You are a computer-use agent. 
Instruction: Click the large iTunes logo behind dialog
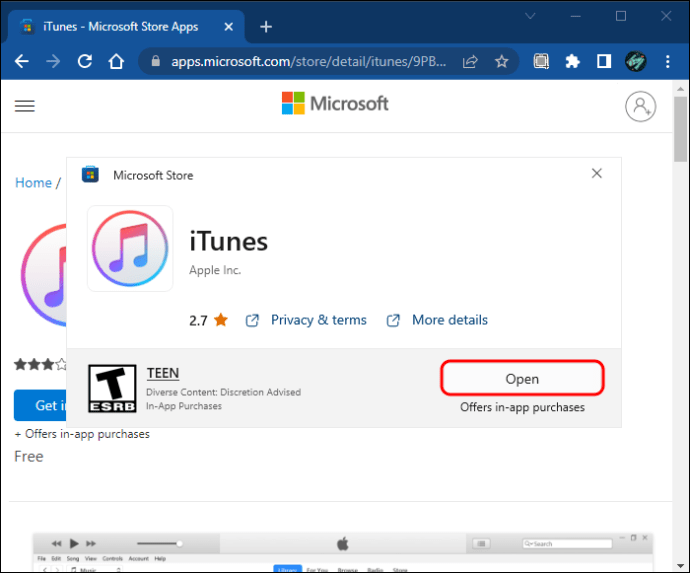[43, 275]
